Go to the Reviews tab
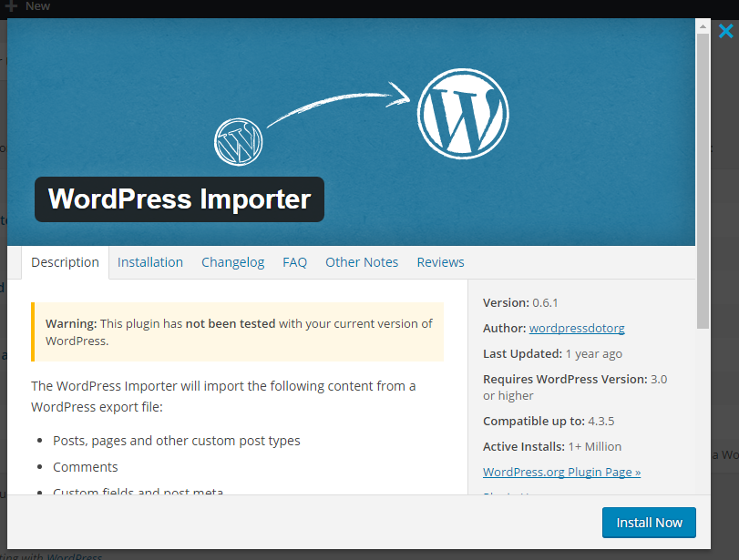Image resolution: width=739 pixels, height=560 pixels. [x=440, y=262]
